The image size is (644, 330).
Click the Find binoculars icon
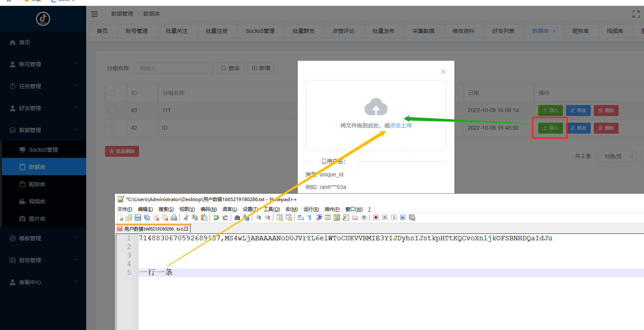tap(237, 218)
